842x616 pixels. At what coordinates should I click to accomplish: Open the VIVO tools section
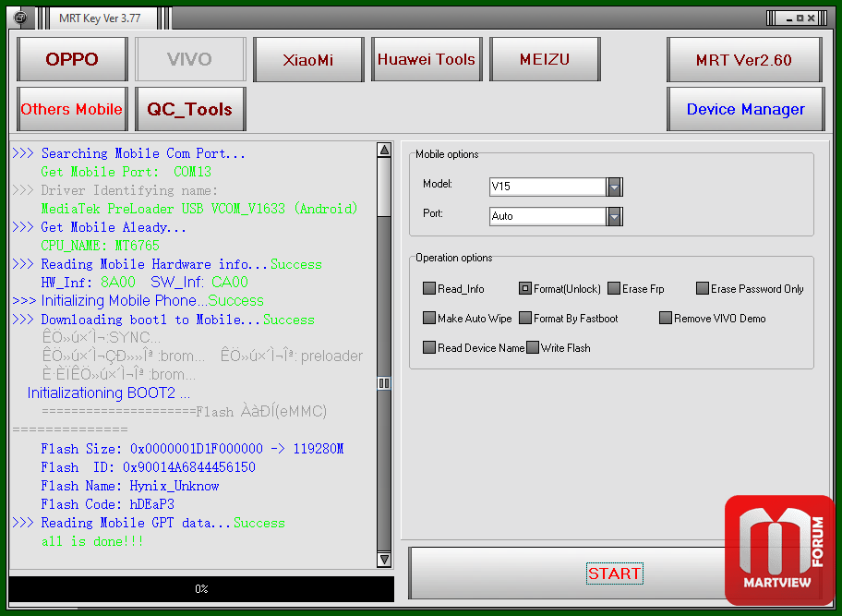click(190, 59)
